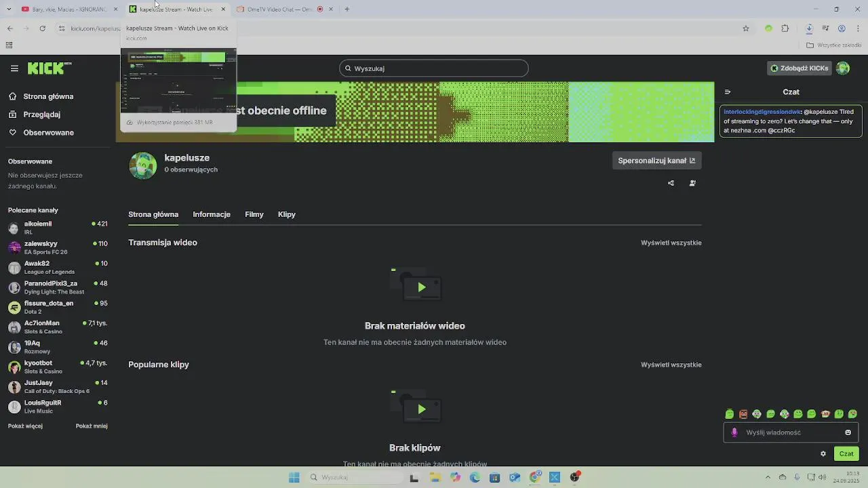Switch to the Klipy tab
This screenshot has width=868, height=488.
pos(287,214)
